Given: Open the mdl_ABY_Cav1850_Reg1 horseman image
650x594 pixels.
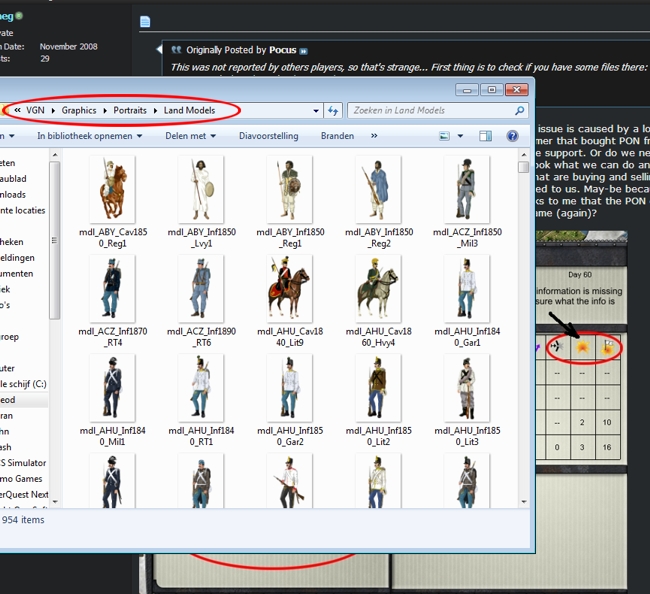Looking at the screenshot, I should click(111, 187).
